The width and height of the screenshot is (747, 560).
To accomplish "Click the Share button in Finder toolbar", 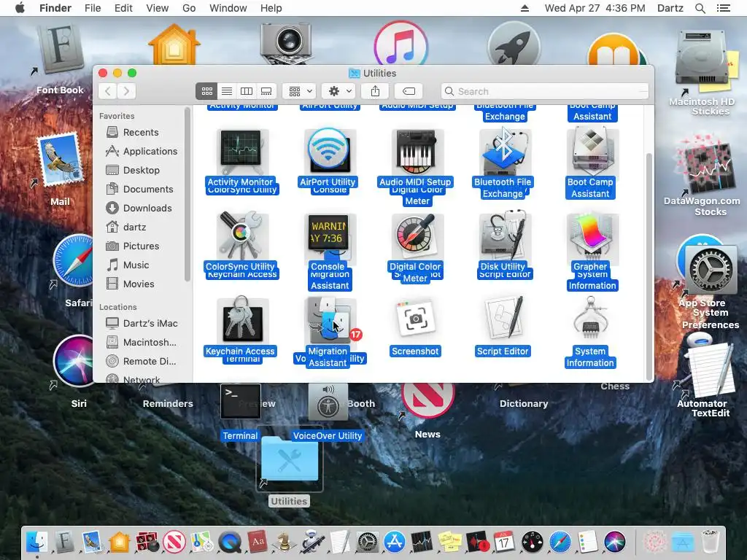I will pyautogui.click(x=375, y=91).
